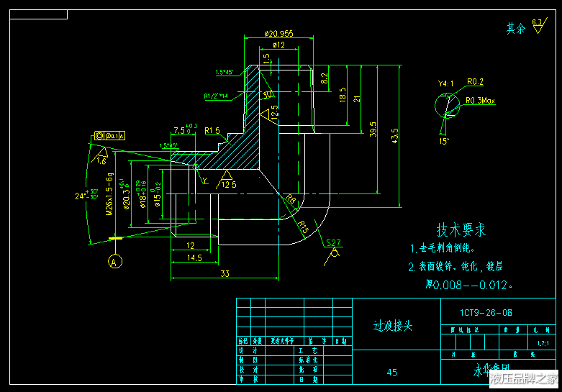Select the material value 45 in title block
This screenshot has height=392, width=562.
point(392,372)
